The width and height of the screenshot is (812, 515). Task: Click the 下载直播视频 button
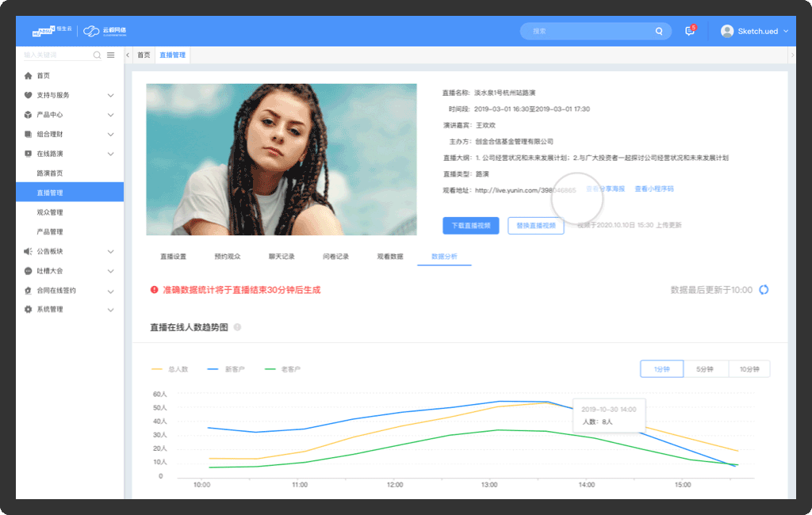pyautogui.click(x=470, y=225)
